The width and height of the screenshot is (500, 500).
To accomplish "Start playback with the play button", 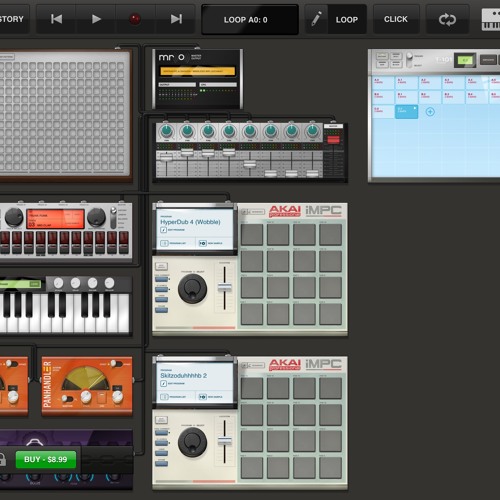I will click(96, 19).
